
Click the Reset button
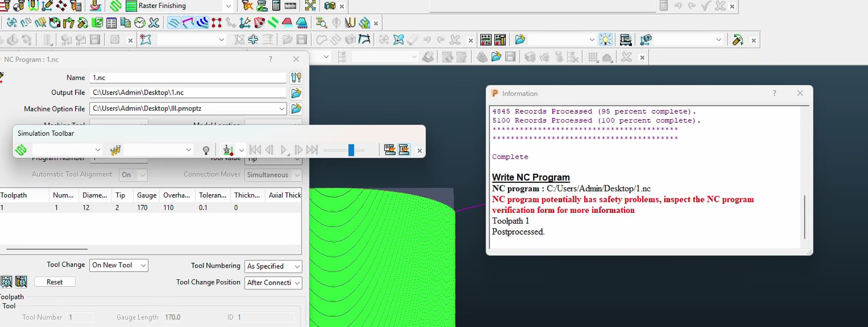(55, 282)
